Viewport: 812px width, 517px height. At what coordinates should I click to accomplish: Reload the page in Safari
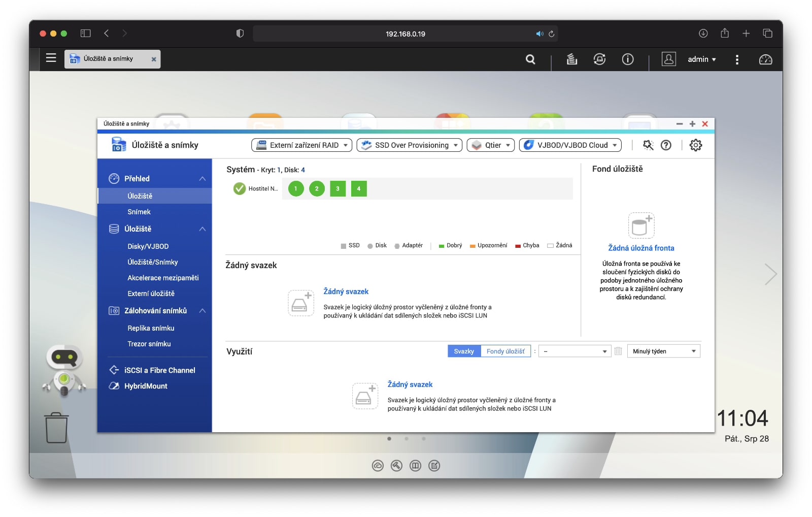click(x=552, y=34)
